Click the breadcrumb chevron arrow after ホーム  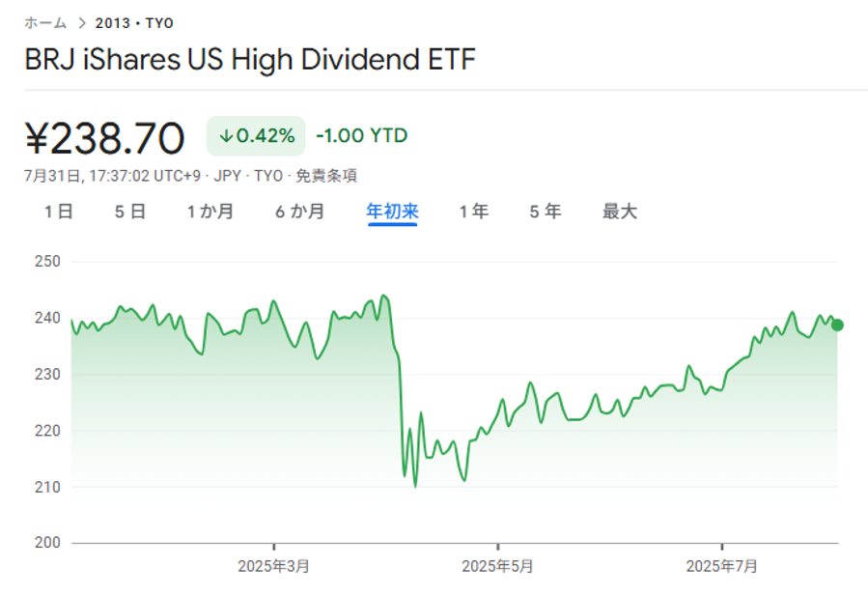81,23
